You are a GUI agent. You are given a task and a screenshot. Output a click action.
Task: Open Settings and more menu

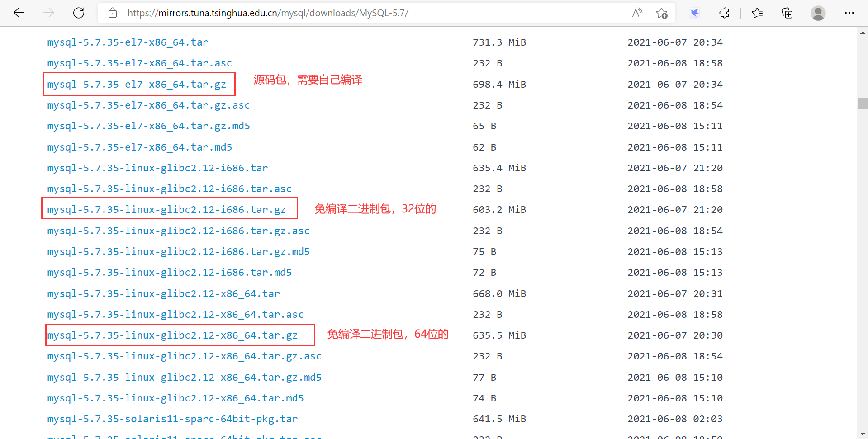pos(849,13)
